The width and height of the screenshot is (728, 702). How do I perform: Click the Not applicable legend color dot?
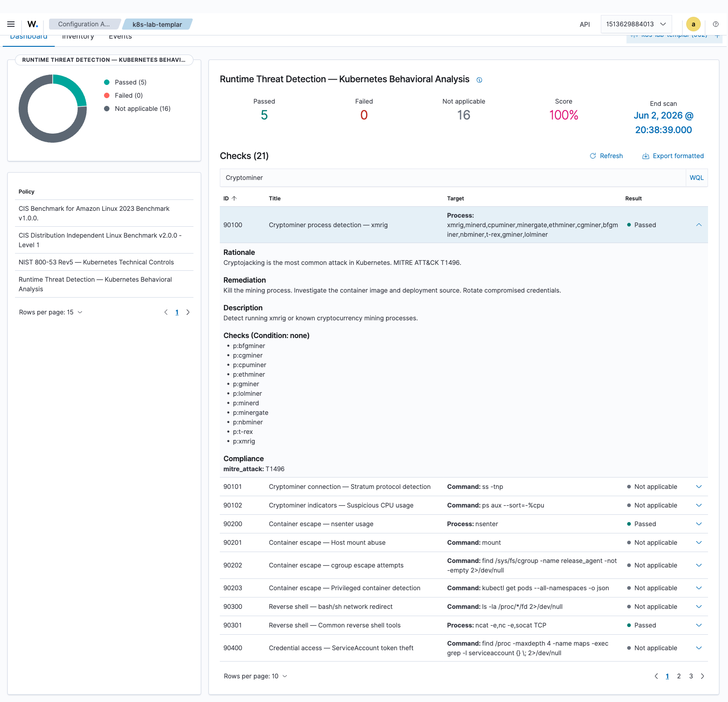tap(107, 109)
